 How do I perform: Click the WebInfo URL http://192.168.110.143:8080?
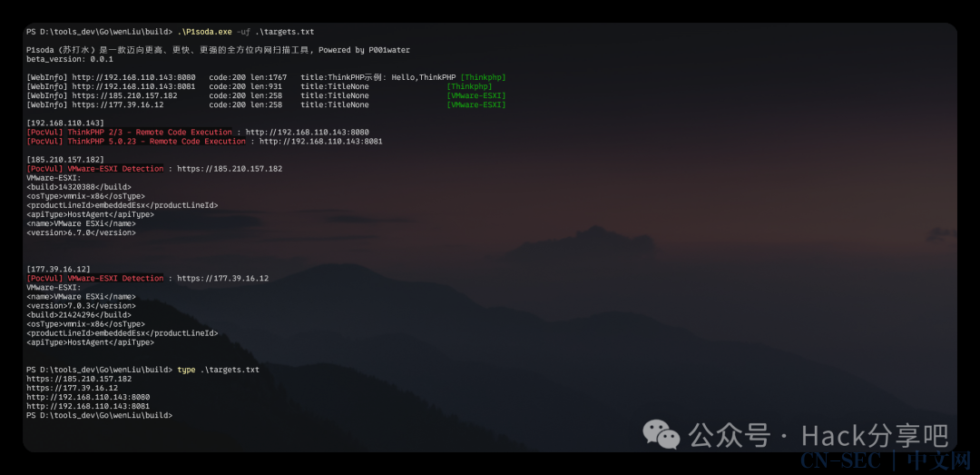tap(133, 77)
